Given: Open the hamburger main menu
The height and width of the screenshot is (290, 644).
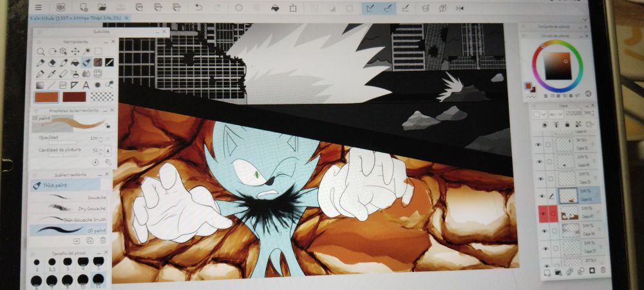Looking at the screenshot, I should coord(38,7).
